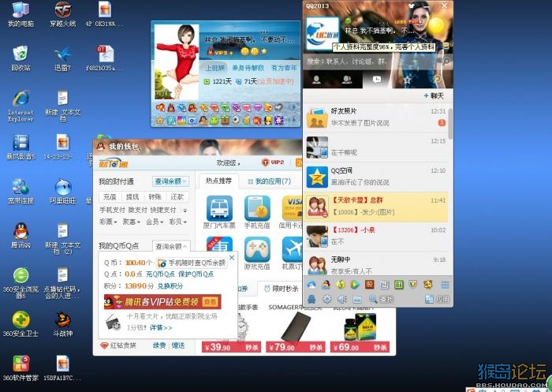
Task: Click the QQ contact search field
Action: pyautogui.click(x=371, y=62)
